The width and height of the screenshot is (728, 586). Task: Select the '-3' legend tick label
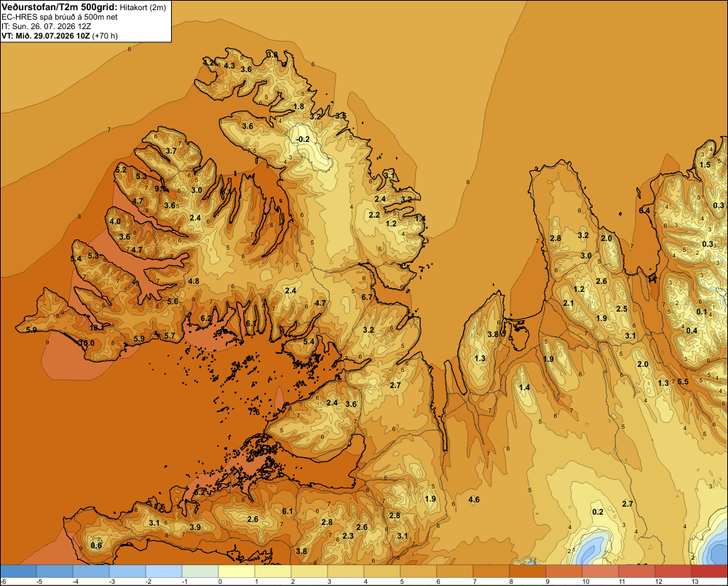point(112,582)
